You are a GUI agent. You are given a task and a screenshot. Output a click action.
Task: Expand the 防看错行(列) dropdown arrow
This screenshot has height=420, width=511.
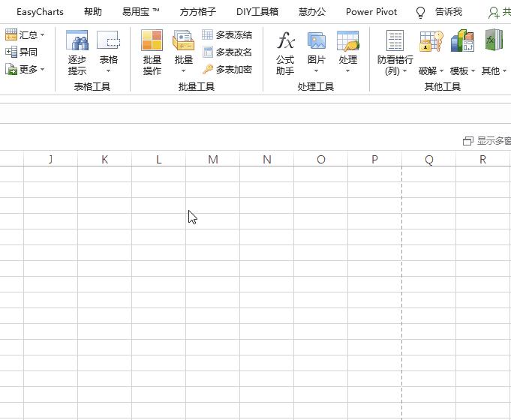click(404, 70)
